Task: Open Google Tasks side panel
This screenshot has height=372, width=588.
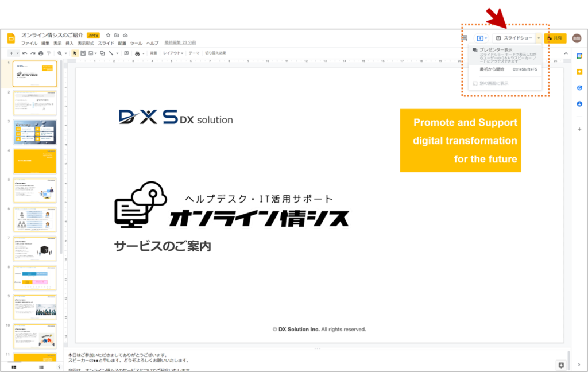Action: click(x=579, y=88)
